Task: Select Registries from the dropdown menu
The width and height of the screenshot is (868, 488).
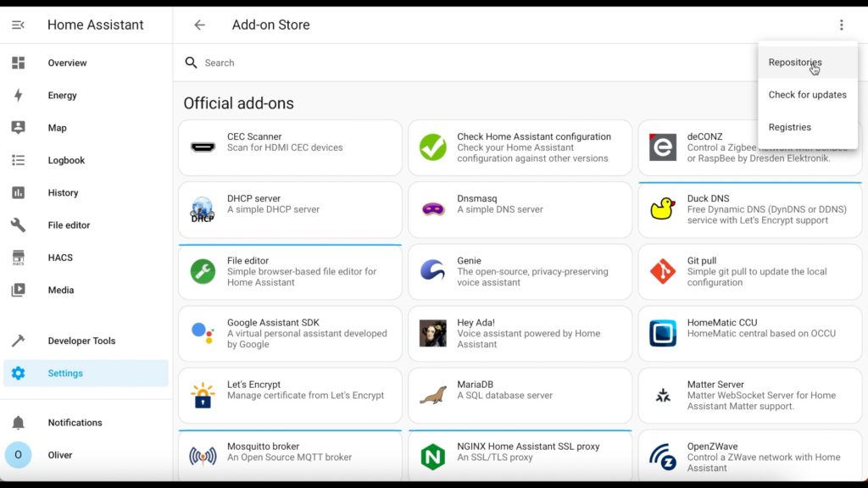Action: click(x=808, y=127)
